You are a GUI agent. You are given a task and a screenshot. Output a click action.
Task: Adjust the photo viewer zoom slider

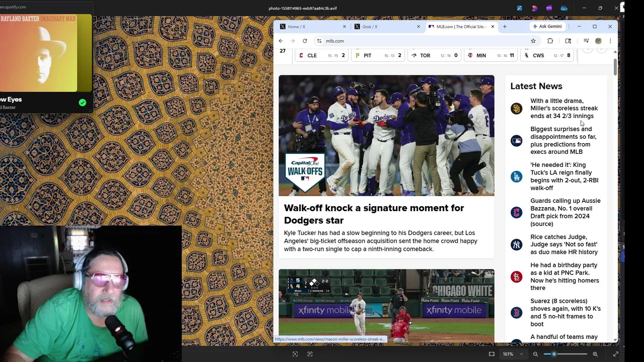pyautogui.click(x=565, y=354)
